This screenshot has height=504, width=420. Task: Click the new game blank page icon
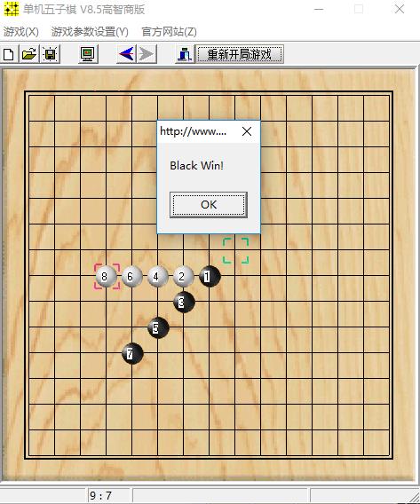tap(9, 54)
